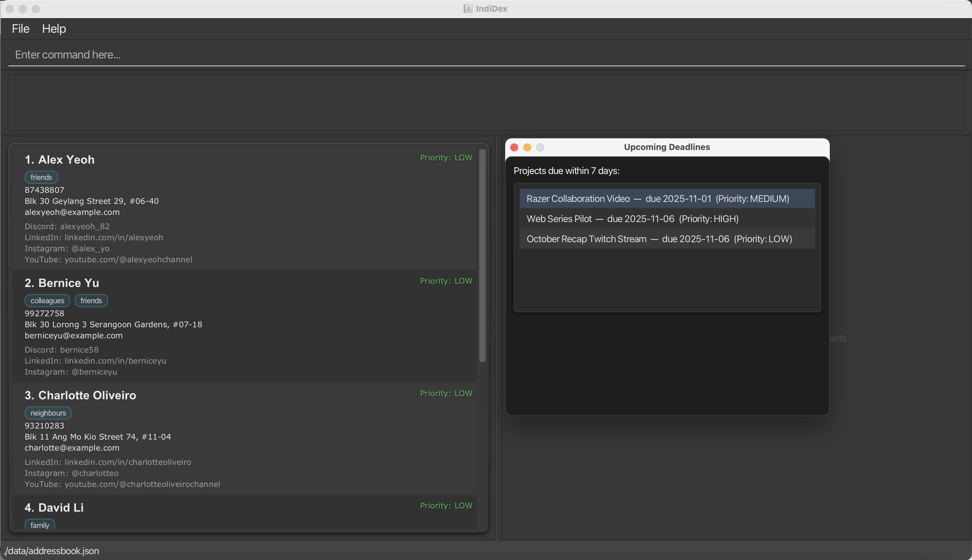Click phone number 93210283

pyautogui.click(x=44, y=426)
